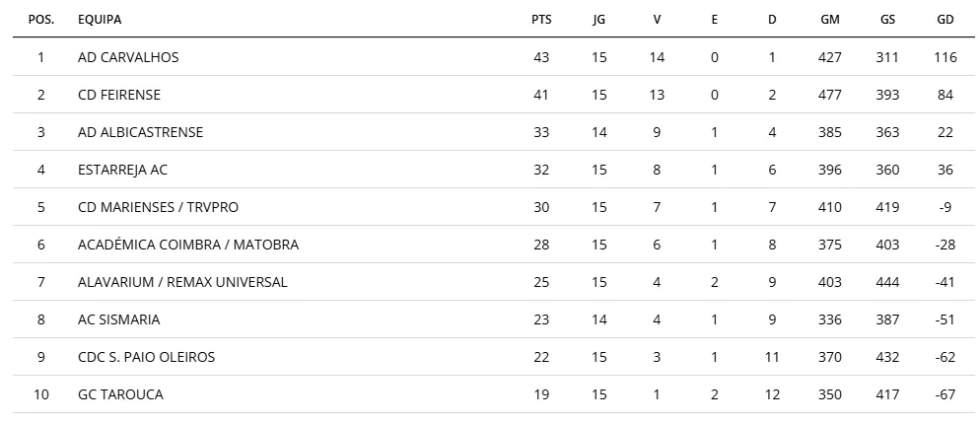Select the AD CARVALHOS team name
Image resolution: width=980 pixels, height=424 pixels.
[x=128, y=57]
